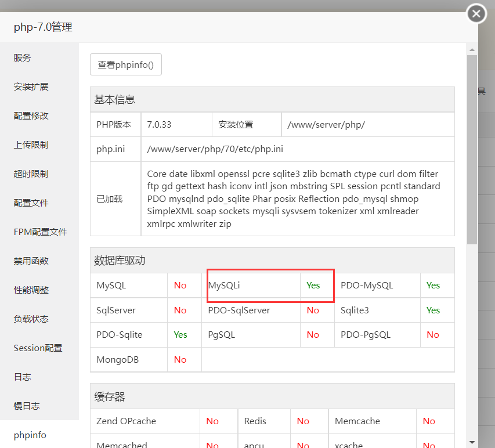Select 禁用函数 in sidebar
495x448 pixels.
31,261
